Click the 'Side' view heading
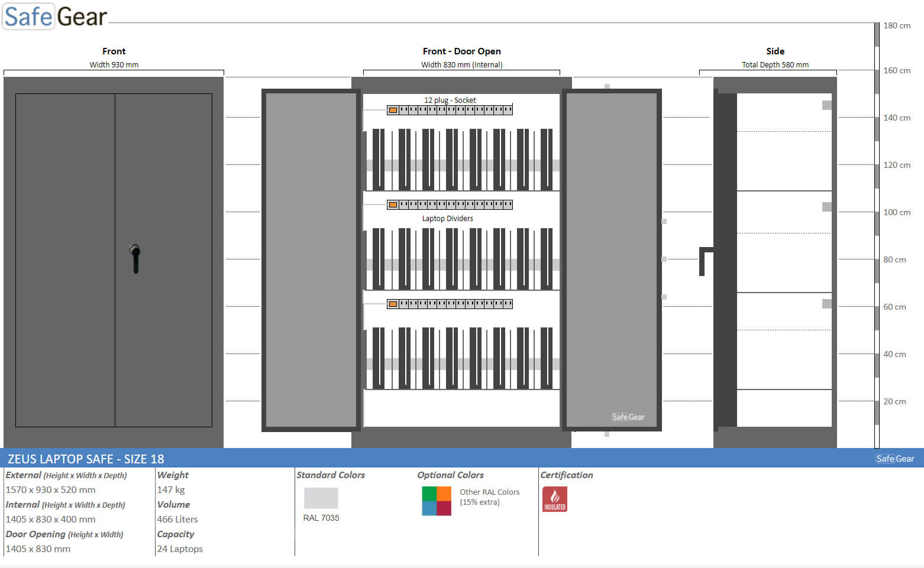The height and width of the screenshot is (568, 924). click(776, 51)
